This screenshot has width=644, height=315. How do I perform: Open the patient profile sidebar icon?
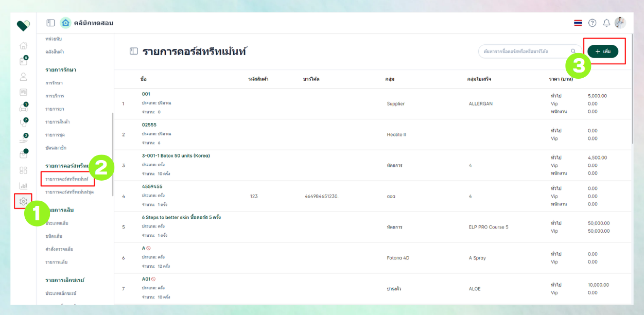[x=23, y=77]
